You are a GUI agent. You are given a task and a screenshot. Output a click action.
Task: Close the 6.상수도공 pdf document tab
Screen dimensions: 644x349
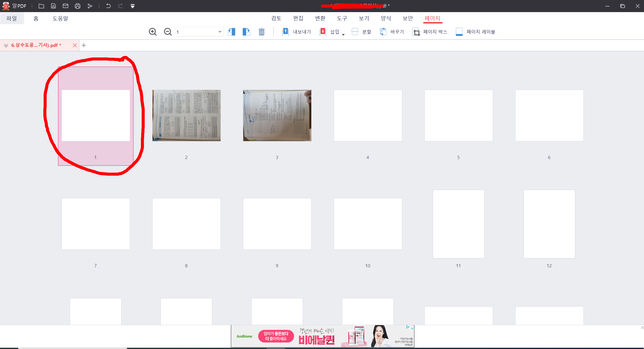[75, 45]
